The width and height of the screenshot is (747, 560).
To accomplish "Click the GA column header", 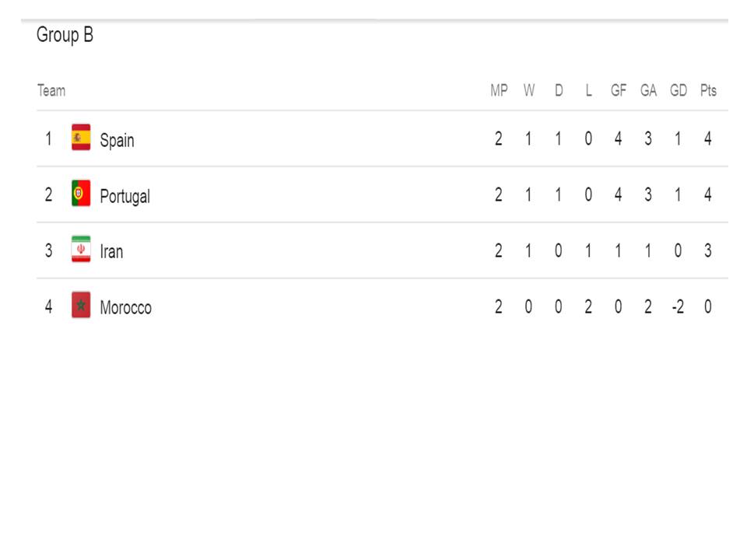I will [648, 90].
